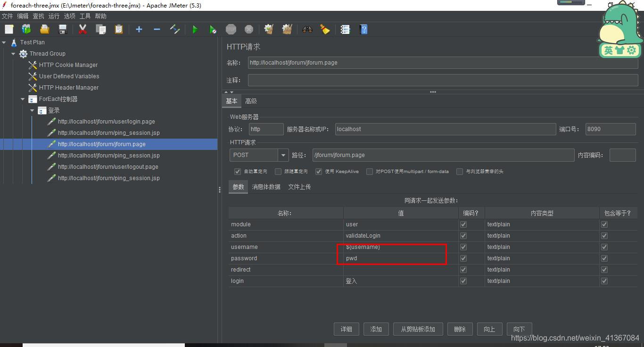The width and height of the screenshot is (644, 347).
Task: Click the Toggle enable/disable icon
Action: point(174,29)
